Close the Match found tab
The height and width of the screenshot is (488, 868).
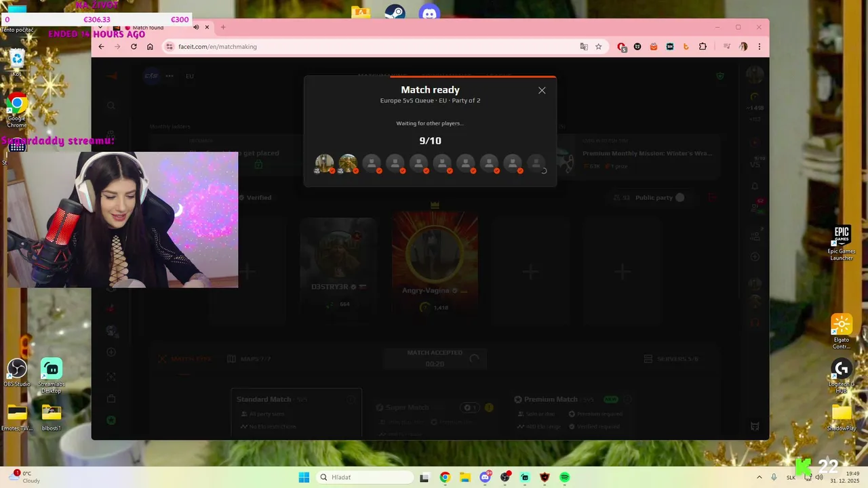coord(206,27)
